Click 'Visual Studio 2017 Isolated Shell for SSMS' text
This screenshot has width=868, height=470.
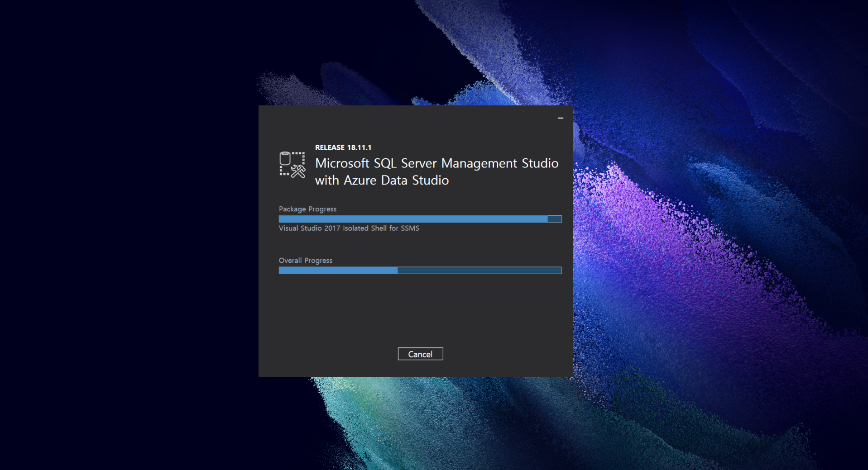tap(349, 228)
